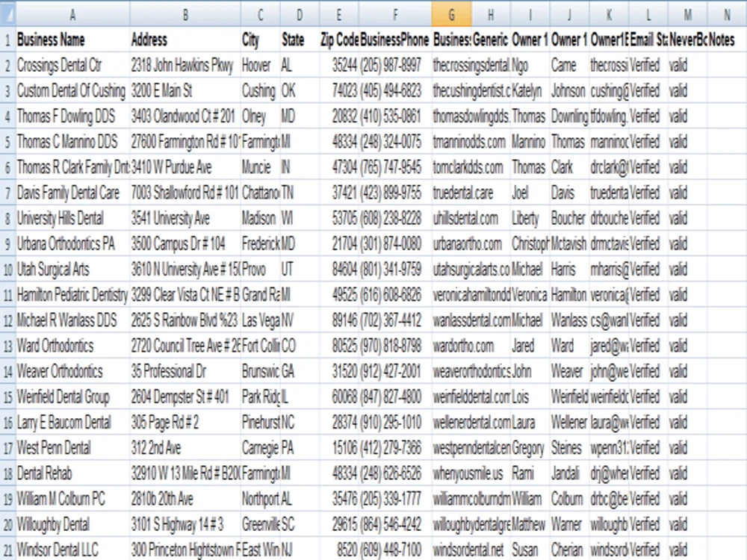Image resolution: width=747 pixels, height=560 pixels.
Task: Click website cell 'tmanninodds.com'
Action: point(469,141)
